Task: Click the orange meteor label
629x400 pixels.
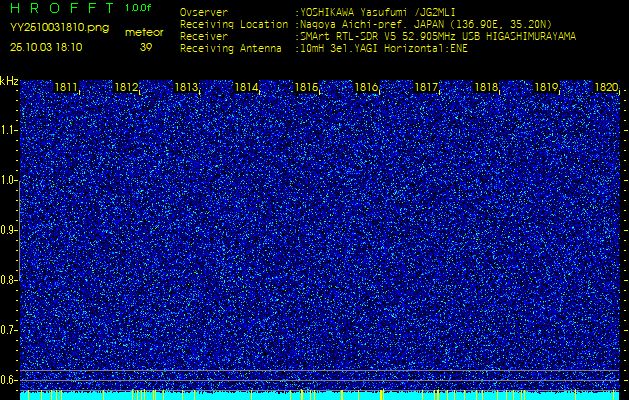Action: click(x=145, y=32)
